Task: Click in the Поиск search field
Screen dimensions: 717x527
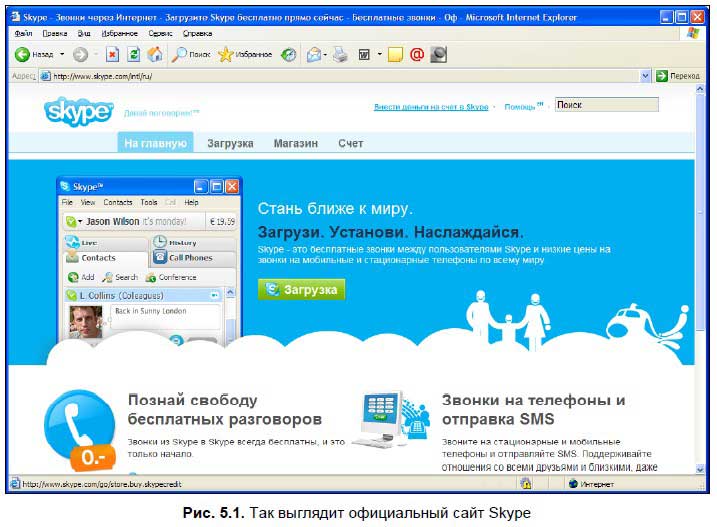Action: tap(606, 104)
